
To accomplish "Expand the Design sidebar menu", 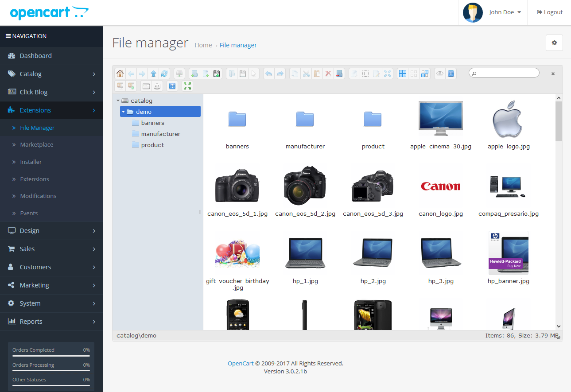I will tap(51, 231).
